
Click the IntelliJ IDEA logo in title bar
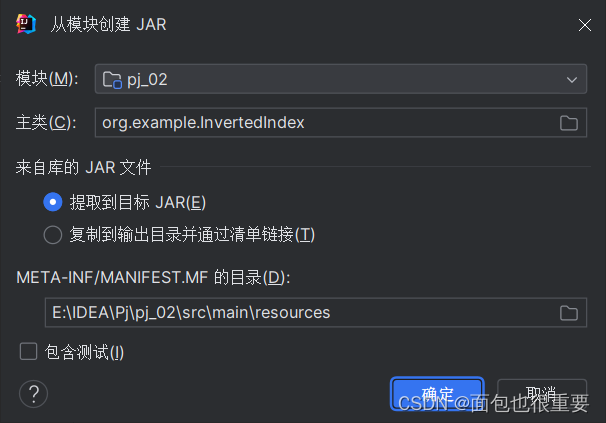click(x=26, y=24)
